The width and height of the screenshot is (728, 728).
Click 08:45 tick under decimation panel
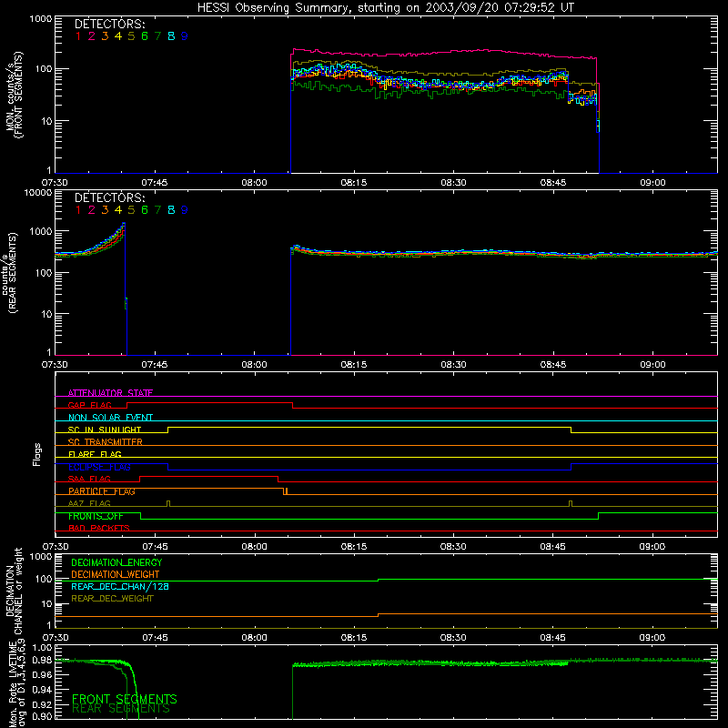tap(553, 638)
